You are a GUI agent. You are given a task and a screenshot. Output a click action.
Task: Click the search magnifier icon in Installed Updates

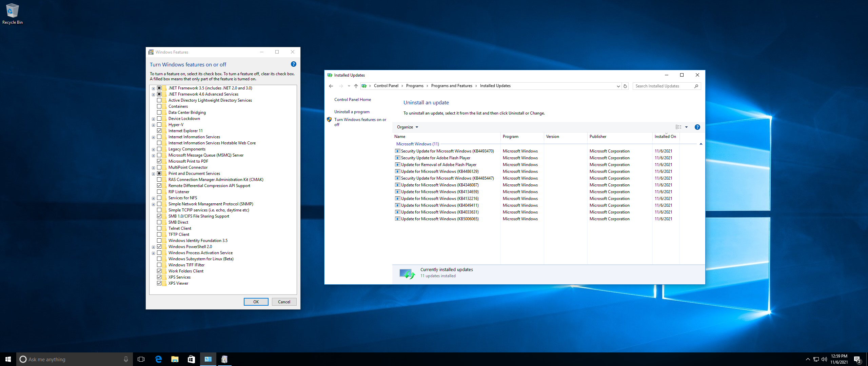[x=696, y=86]
